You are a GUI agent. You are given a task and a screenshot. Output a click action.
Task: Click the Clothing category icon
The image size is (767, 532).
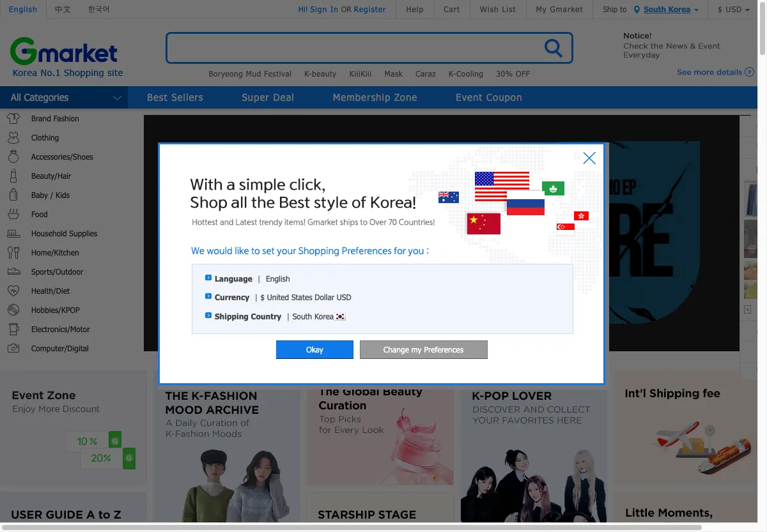(13, 137)
